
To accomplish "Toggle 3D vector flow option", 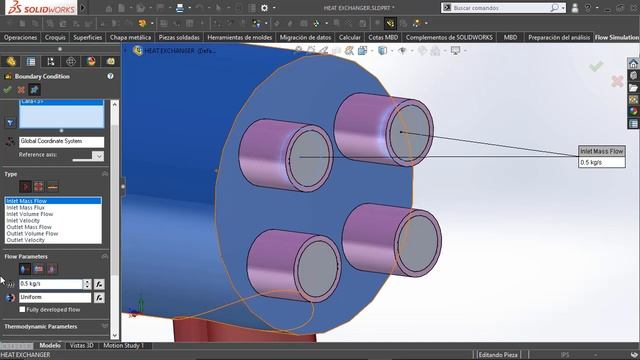I will (x=52, y=269).
